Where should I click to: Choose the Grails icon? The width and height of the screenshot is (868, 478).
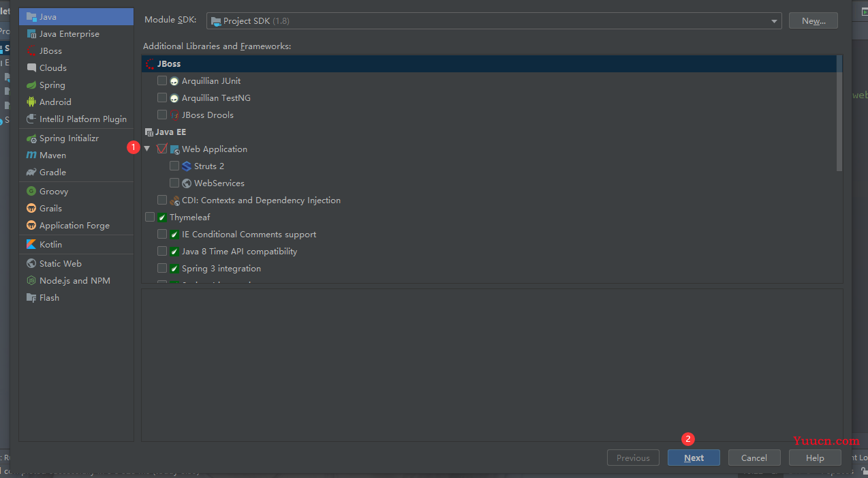(x=31, y=208)
